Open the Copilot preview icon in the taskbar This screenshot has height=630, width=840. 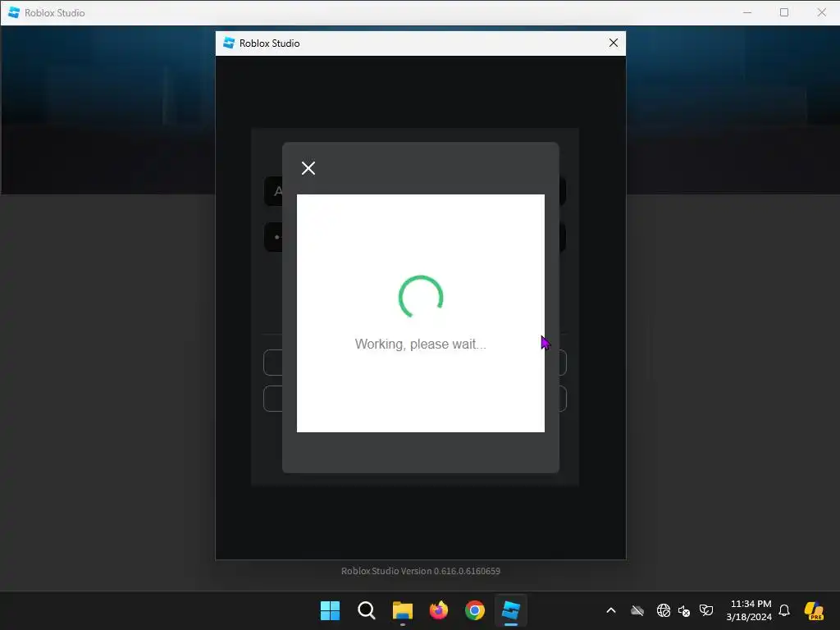tap(814, 610)
